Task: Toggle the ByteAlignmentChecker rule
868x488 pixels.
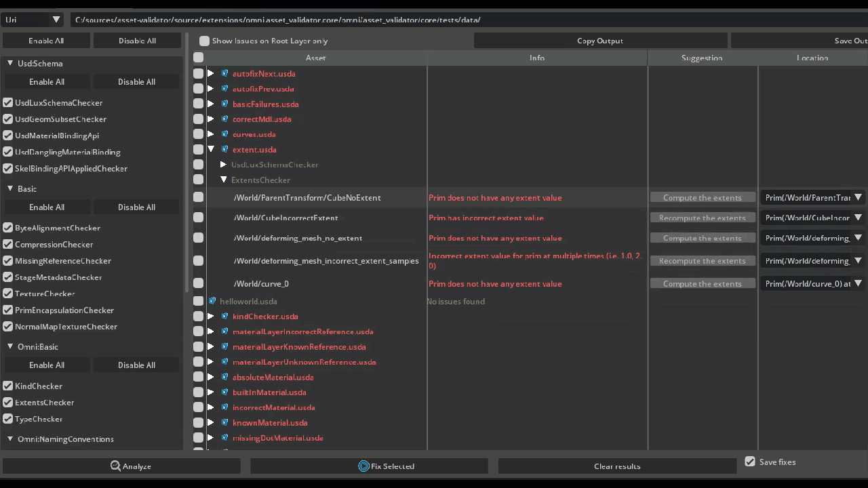Action: pyautogui.click(x=8, y=228)
